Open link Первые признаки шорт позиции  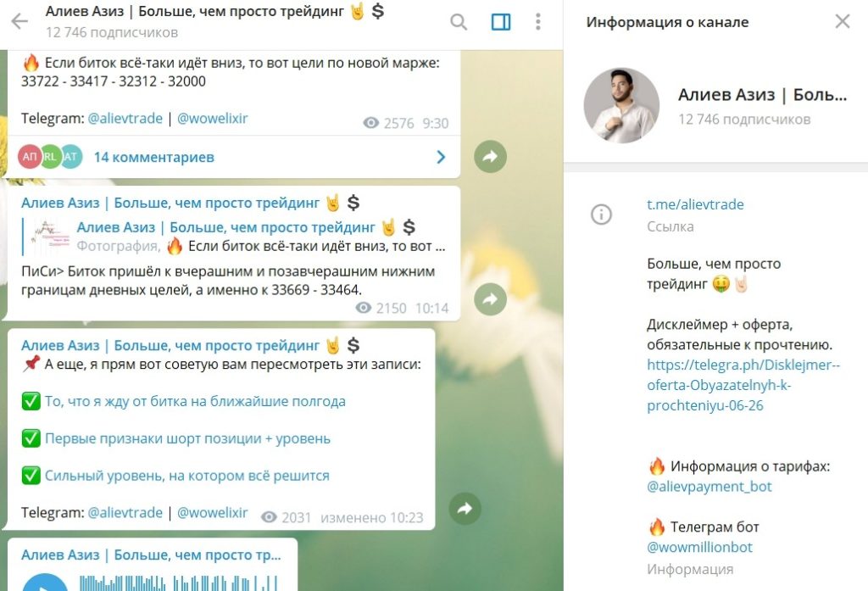point(187,438)
